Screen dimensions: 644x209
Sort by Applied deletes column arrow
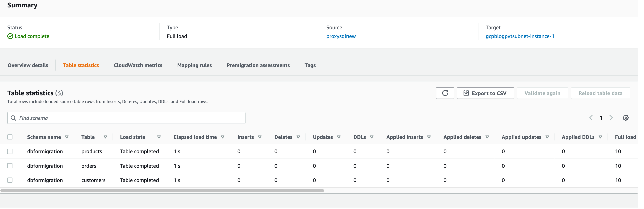point(492,138)
